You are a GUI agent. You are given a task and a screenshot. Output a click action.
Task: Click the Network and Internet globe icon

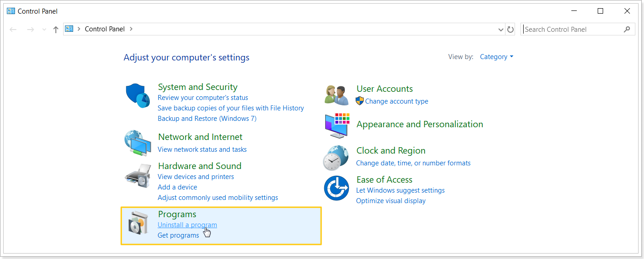pos(138,143)
